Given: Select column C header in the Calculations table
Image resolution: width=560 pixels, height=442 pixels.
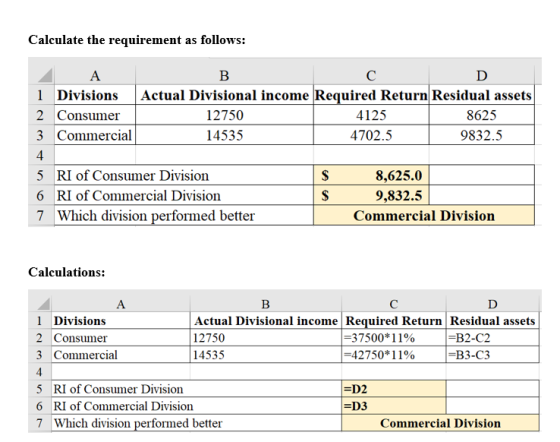Looking at the screenshot, I should 394,304.
